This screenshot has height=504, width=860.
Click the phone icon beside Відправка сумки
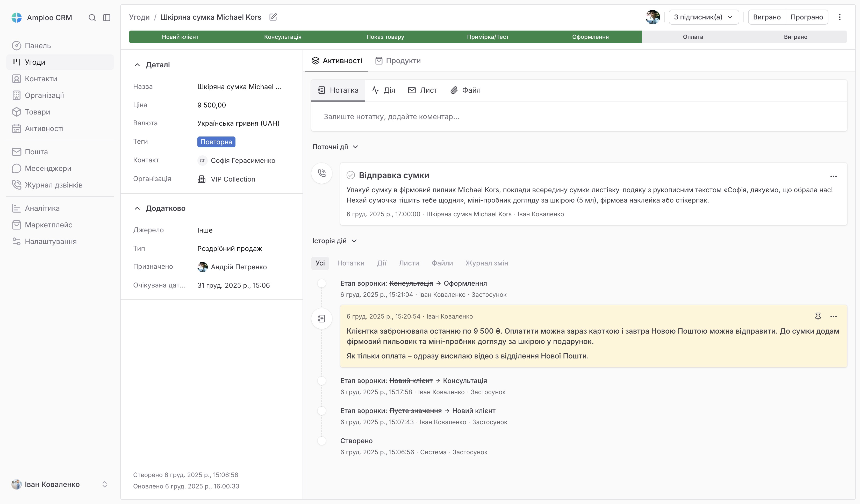click(321, 173)
